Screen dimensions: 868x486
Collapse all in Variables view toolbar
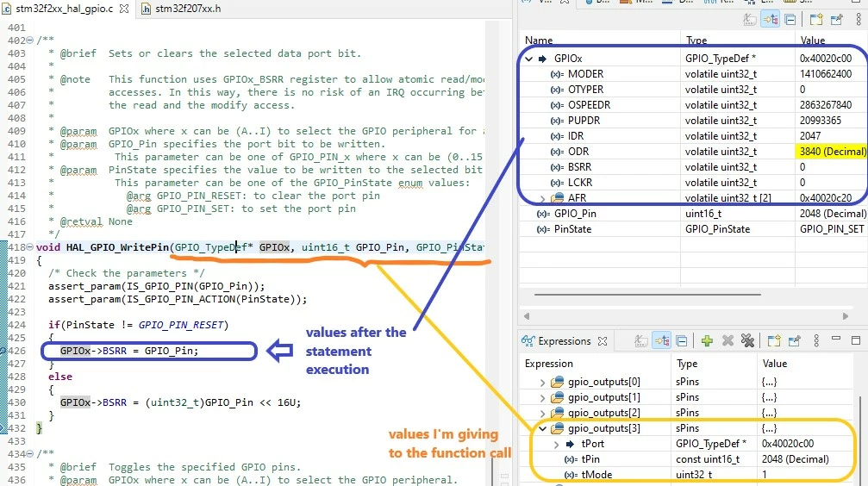(790, 20)
